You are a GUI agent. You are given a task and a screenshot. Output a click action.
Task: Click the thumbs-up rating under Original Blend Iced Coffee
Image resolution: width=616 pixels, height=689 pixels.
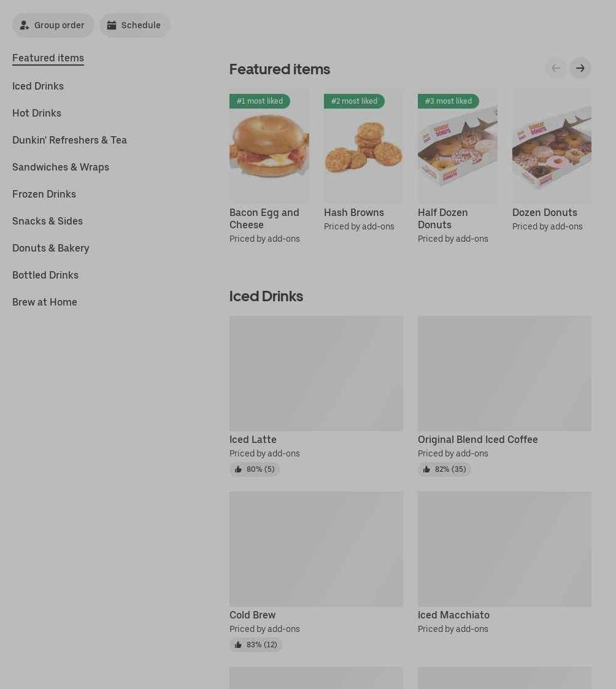[444, 469]
